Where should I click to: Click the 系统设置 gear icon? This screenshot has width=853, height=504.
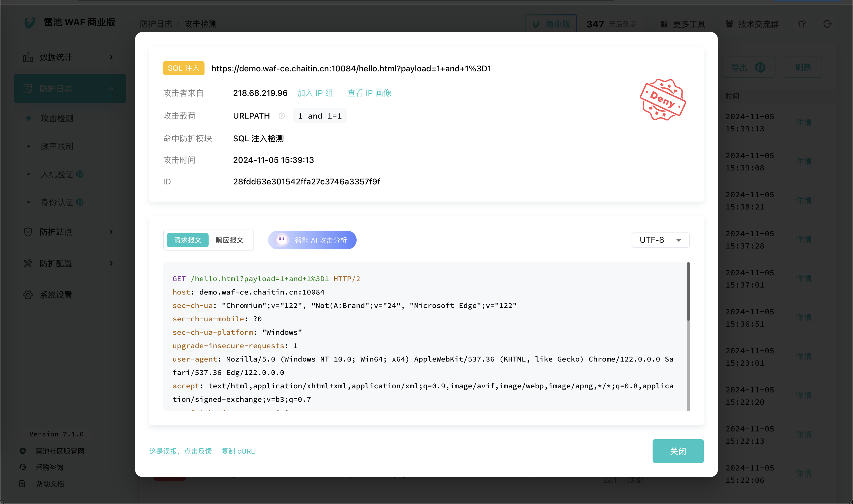pyautogui.click(x=28, y=295)
